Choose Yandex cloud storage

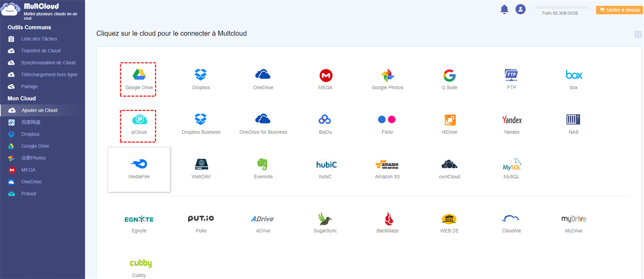point(511,119)
